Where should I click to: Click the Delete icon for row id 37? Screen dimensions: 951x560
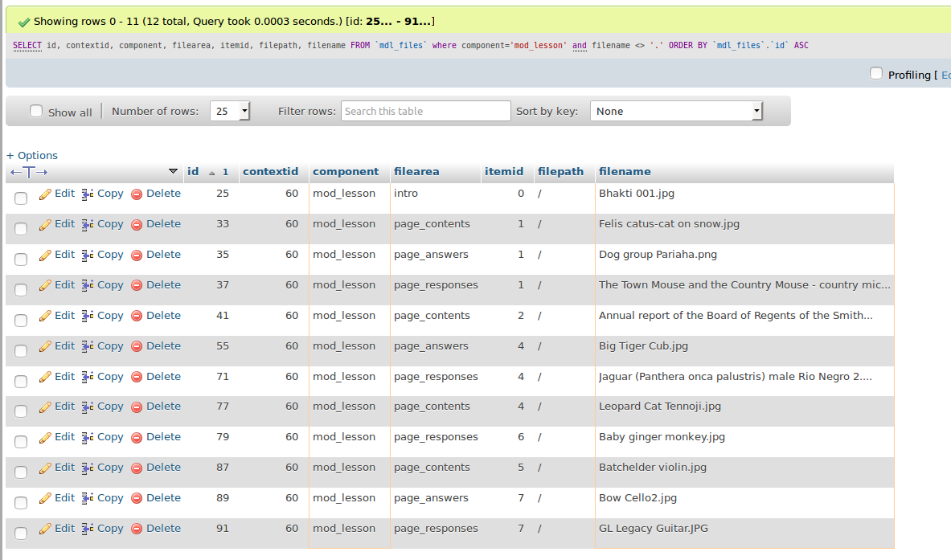[137, 285]
